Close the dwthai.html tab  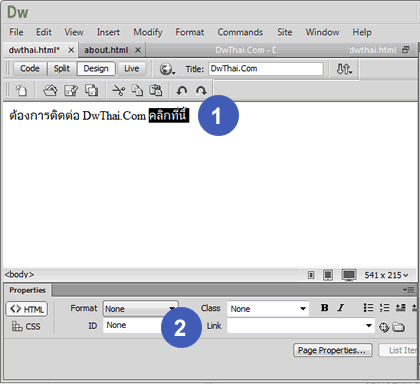[71, 50]
